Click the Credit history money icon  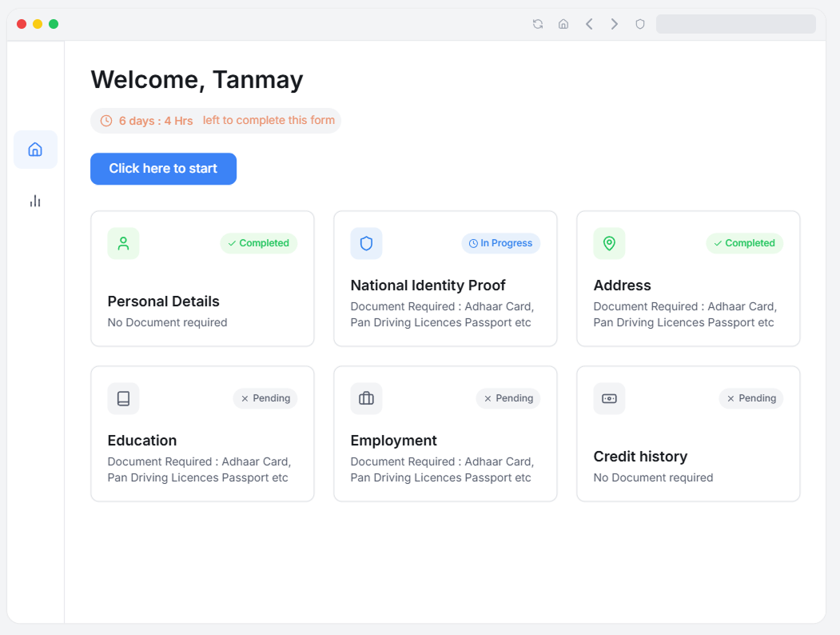click(x=609, y=398)
